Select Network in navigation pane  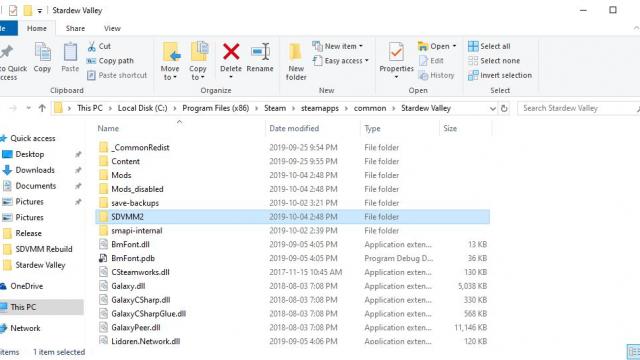[x=25, y=328]
